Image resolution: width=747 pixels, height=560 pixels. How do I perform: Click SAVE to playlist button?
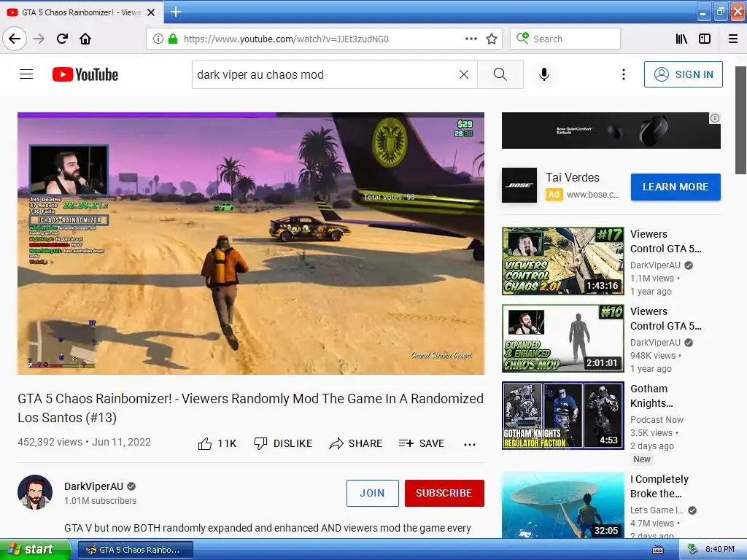pos(421,444)
